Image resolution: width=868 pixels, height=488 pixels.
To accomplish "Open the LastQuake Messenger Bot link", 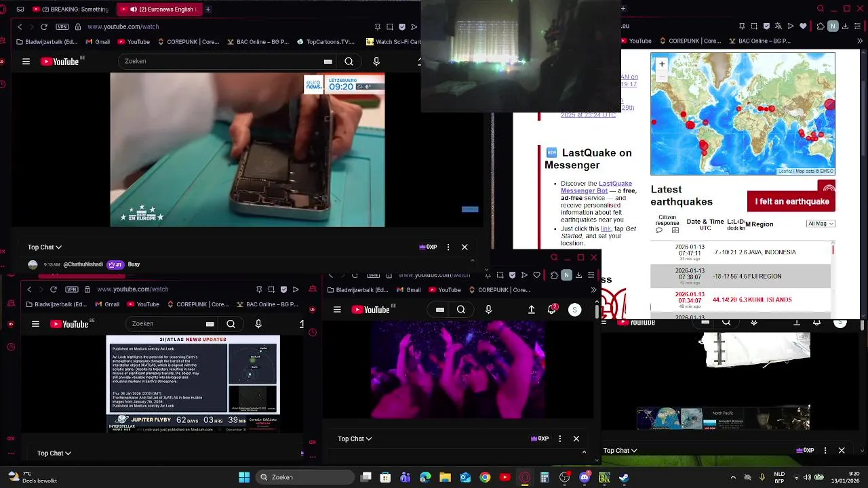I will tap(597, 187).
